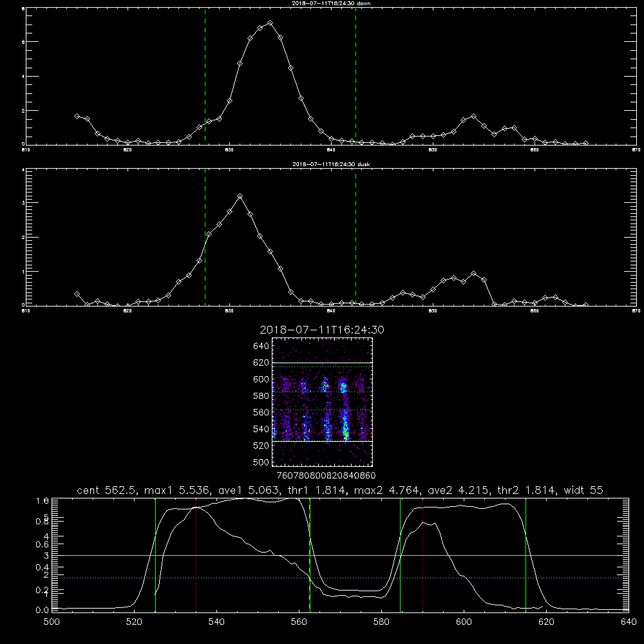
Task: Click the highest diamond point on the dawn curve
Action: (270, 23)
